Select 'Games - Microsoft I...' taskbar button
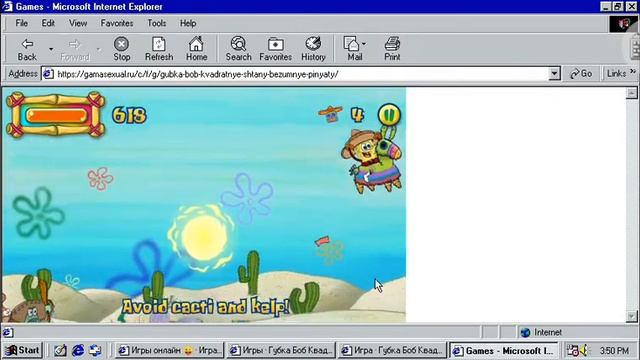Image resolution: width=640 pixels, height=360 pixels. click(x=503, y=350)
